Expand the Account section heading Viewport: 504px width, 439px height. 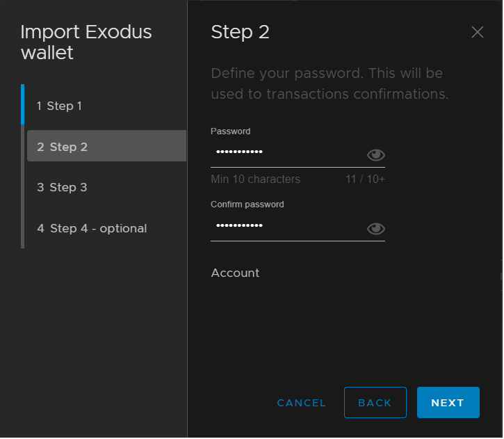236,273
